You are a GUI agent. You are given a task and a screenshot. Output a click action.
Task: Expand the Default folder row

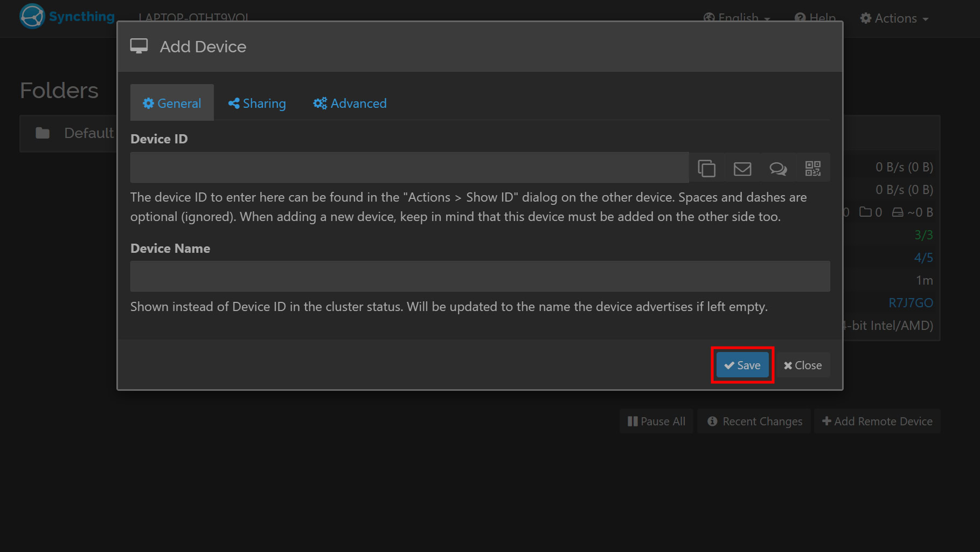[x=69, y=133]
